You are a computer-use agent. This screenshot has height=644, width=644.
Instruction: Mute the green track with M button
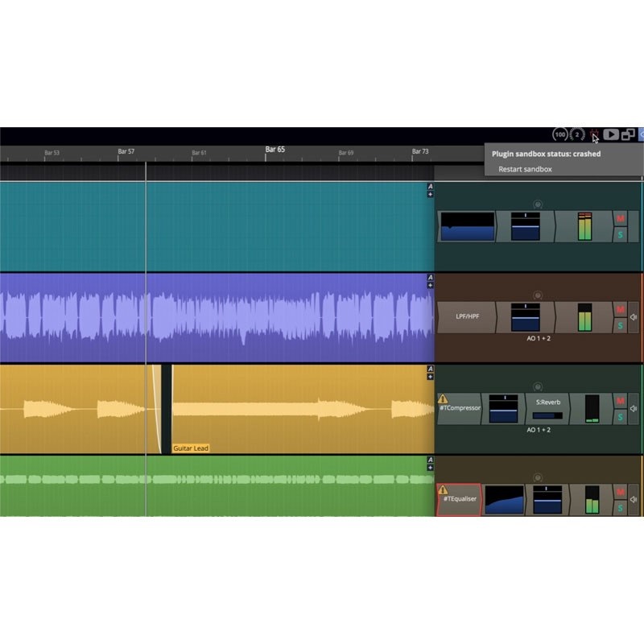620,492
